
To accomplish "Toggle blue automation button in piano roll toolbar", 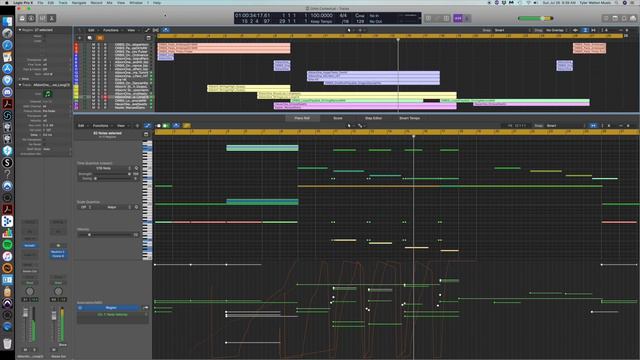I will tap(147, 126).
